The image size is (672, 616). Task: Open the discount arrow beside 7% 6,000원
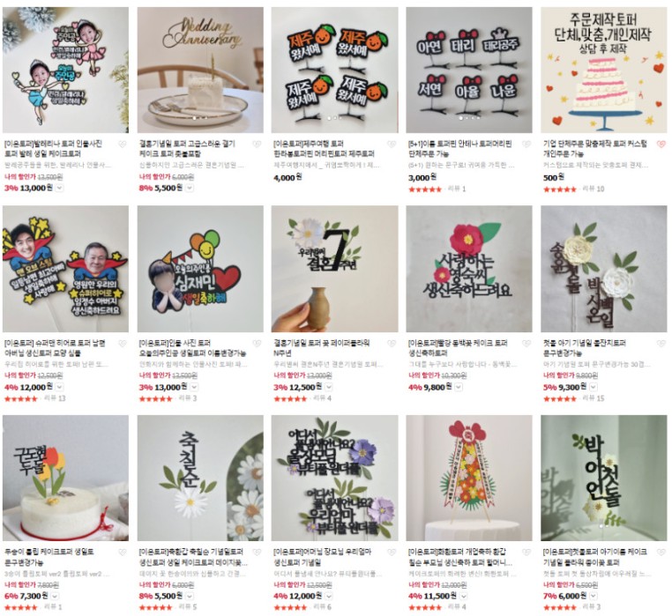(594, 597)
